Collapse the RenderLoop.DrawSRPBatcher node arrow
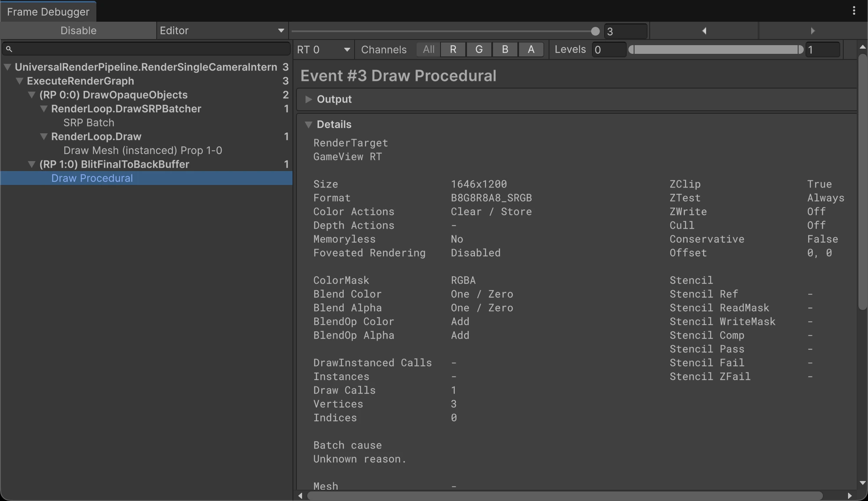 (x=44, y=109)
